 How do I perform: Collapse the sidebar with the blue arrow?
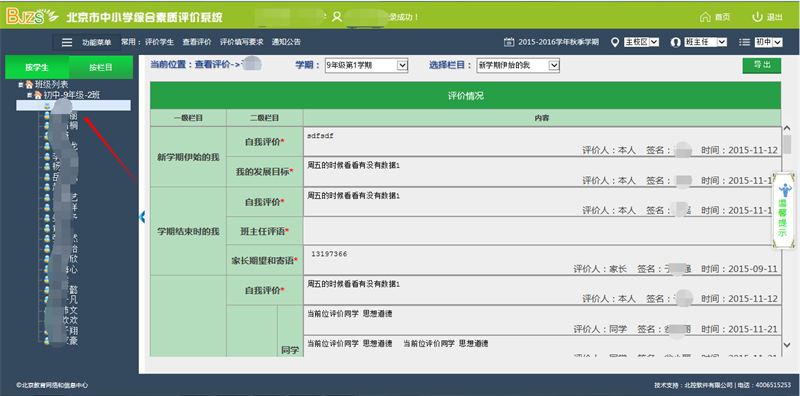142,217
